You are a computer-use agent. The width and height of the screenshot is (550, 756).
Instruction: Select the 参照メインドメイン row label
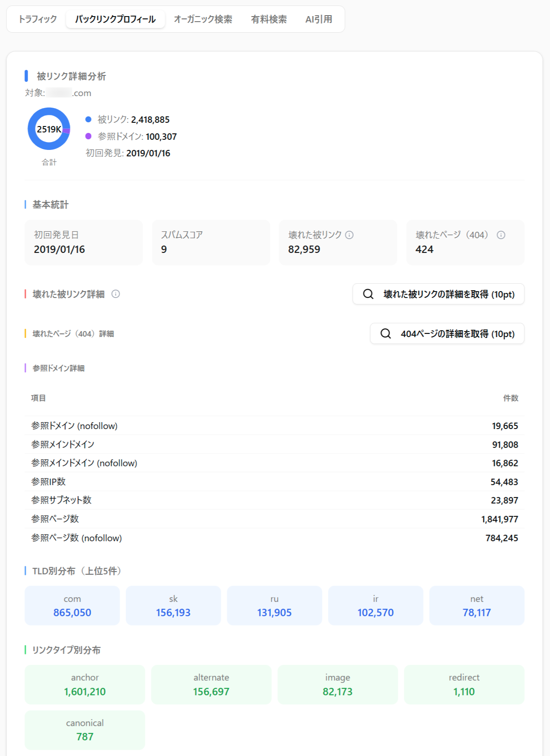pyautogui.click(x=63, y=445)
